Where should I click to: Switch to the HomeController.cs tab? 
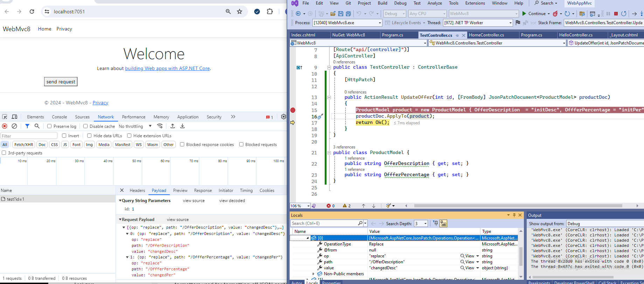pyautogui.click(x=486, y=35)
